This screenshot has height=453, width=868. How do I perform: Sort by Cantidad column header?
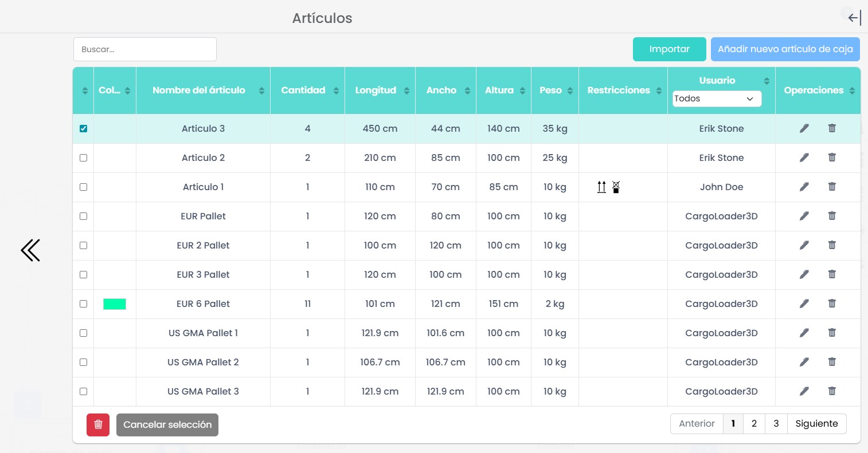tap(303, 90)
